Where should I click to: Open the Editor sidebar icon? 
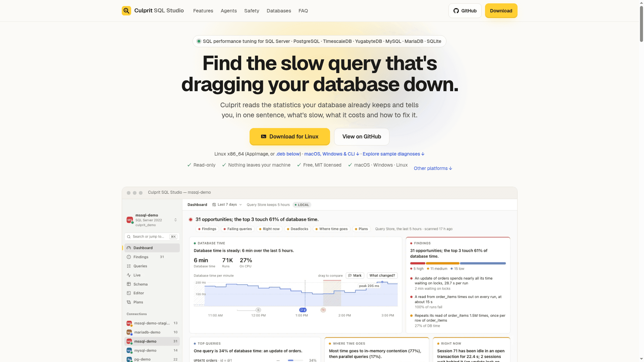click(129, 293)
